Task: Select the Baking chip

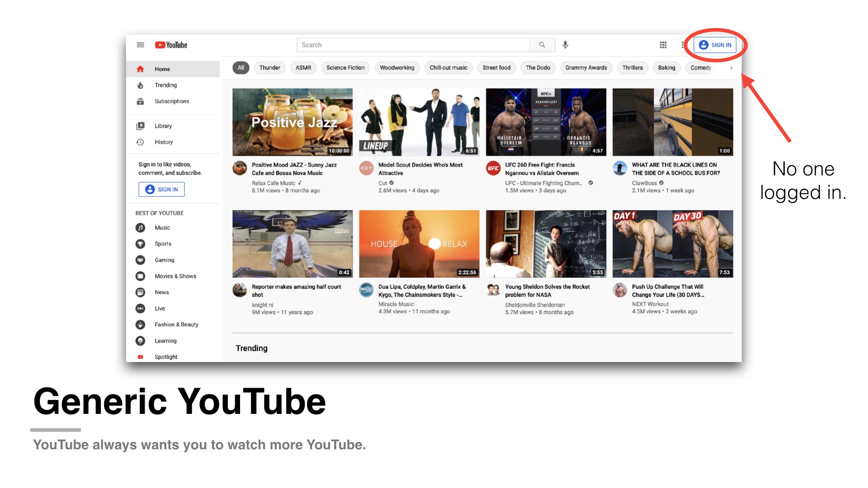Action: tap(667, 68)
